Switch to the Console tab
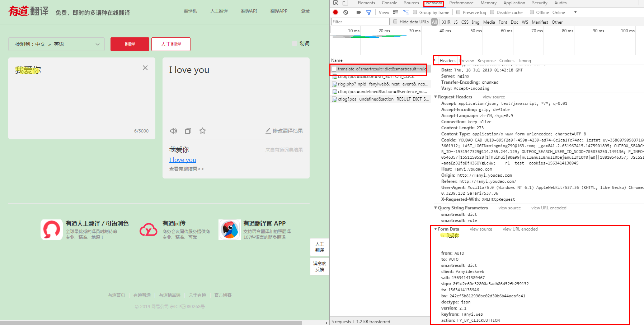Viewport: 644px width, 325px height. (389, 3)
